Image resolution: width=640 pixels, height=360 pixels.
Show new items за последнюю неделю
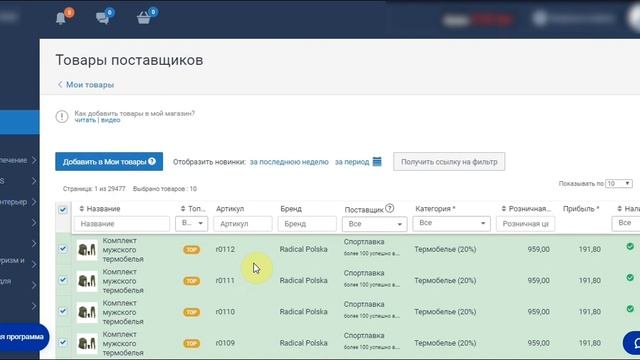coord(289,162)
